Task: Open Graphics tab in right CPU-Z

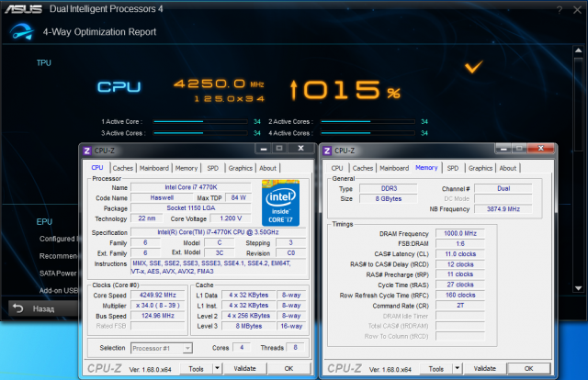Action: [481, 168]
